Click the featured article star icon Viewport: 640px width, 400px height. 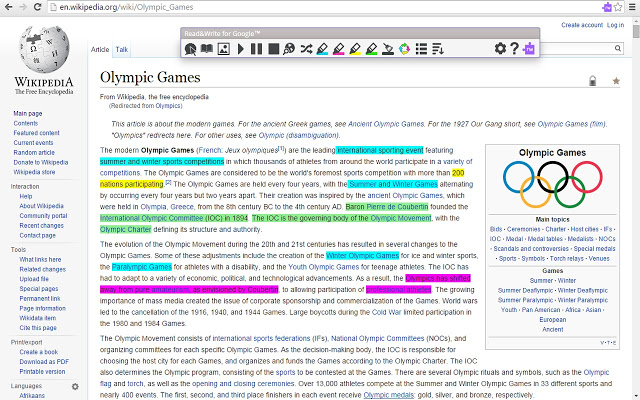pos(616,81)
